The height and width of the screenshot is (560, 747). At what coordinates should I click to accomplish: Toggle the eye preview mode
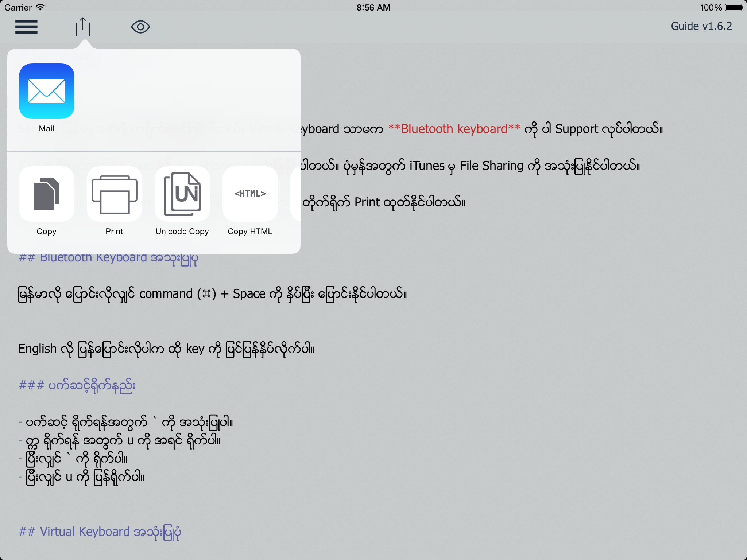point(140,27)
